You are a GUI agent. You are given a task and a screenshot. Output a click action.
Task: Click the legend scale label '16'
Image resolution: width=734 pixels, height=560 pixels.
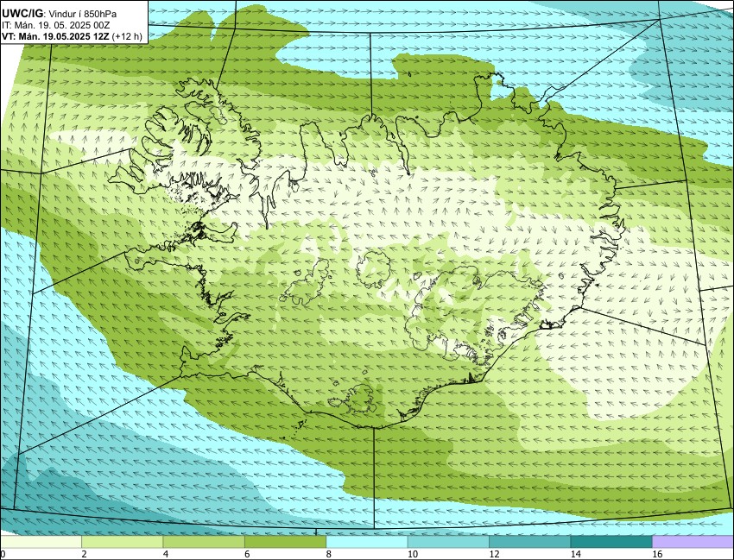(657, 554)
